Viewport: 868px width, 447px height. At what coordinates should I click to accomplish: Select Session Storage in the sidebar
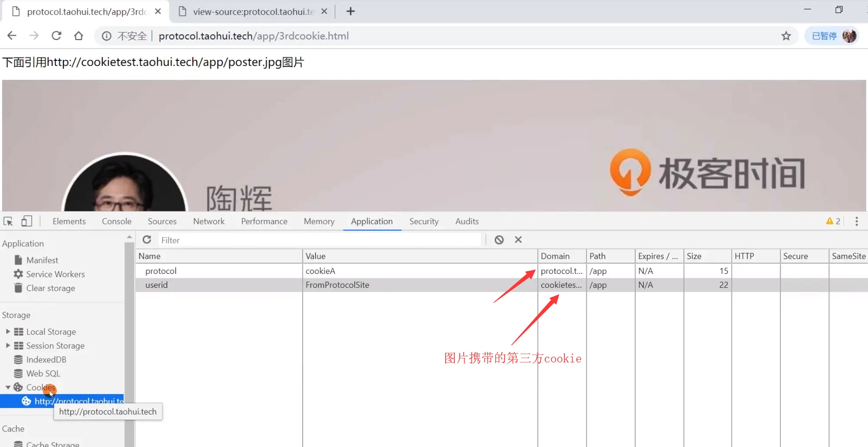pyautogui.click(x=55, y=345)
